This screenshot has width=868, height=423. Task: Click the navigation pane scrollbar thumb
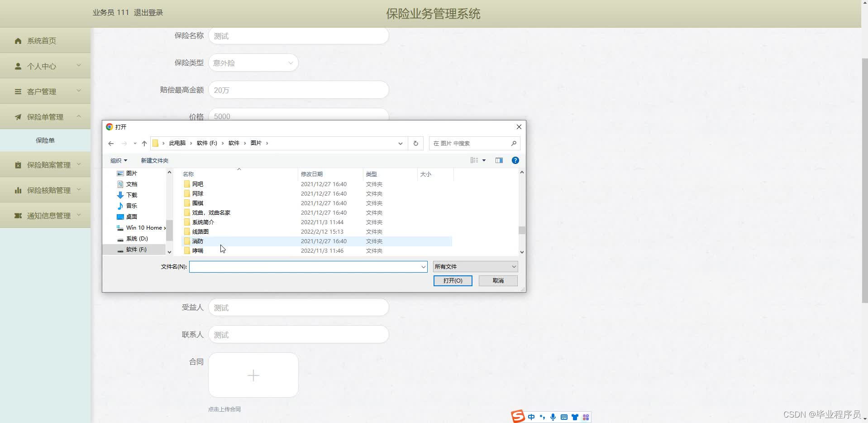(x=169, y=231)
